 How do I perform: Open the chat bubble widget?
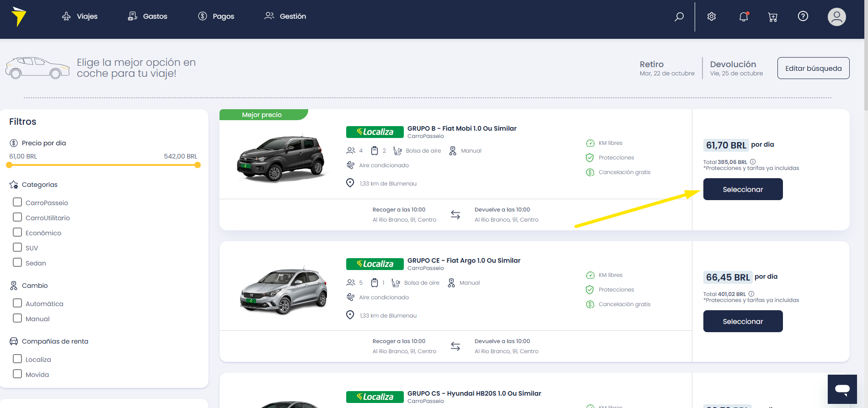coord(842,389)
